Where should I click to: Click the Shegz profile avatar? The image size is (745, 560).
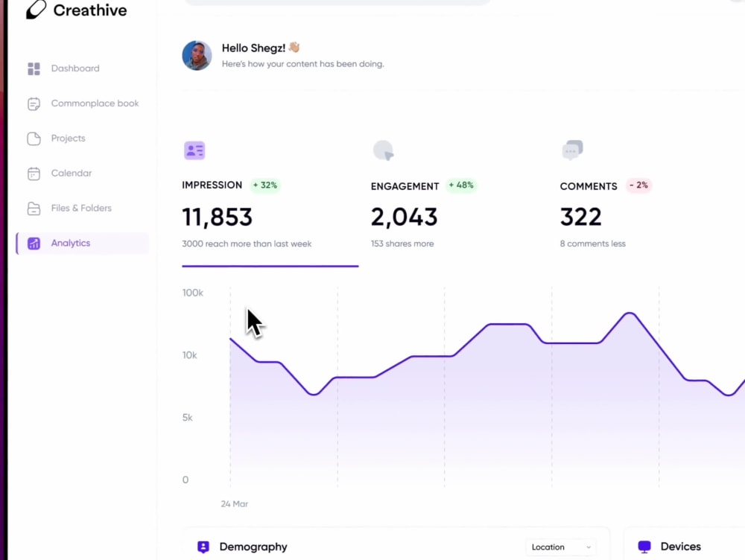pos(197,56)
